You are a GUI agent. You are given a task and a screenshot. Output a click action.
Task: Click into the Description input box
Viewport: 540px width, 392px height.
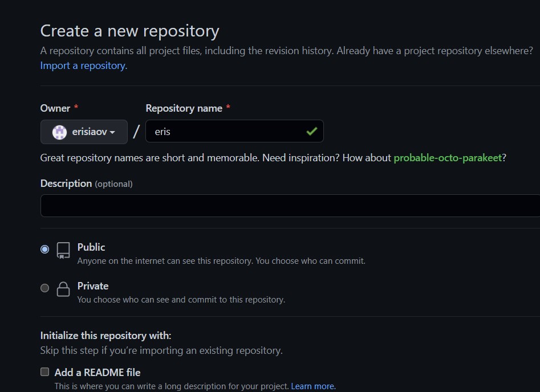point(290,206)
